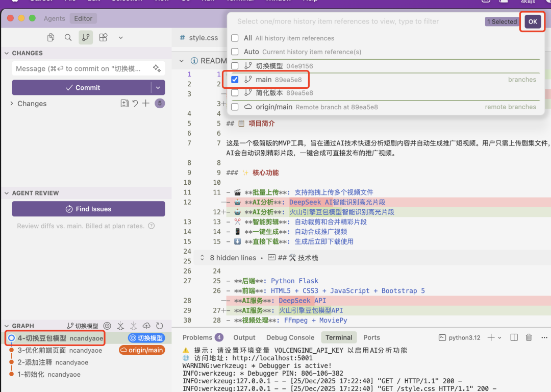Split the terminal panel

(x=514, y=337)
